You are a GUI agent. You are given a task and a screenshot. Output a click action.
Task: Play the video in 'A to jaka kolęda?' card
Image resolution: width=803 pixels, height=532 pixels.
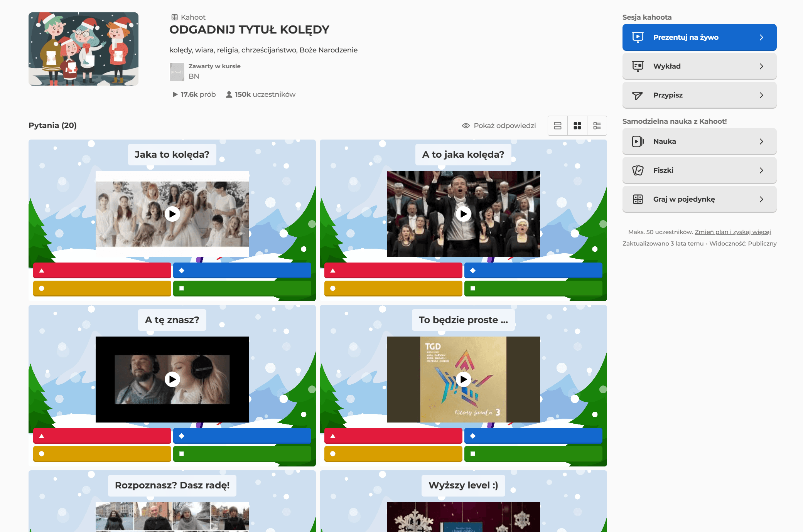pyautogui.click(x=464, y=214)
